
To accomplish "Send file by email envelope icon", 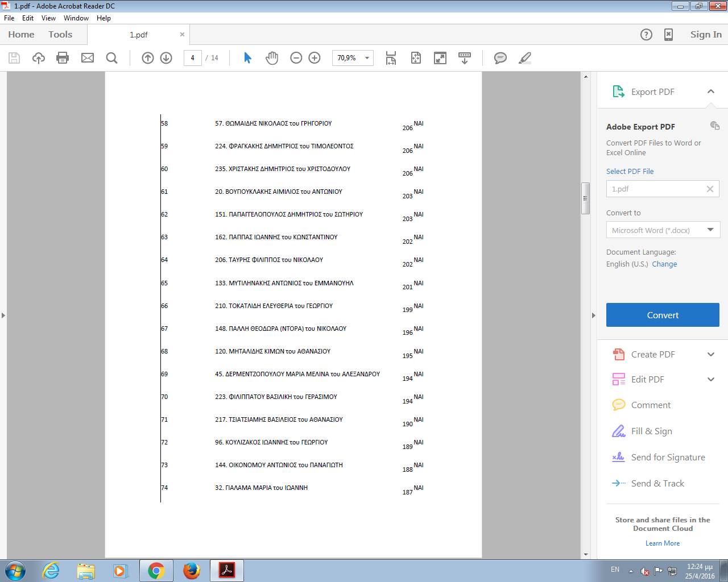I will click(88, 58).
